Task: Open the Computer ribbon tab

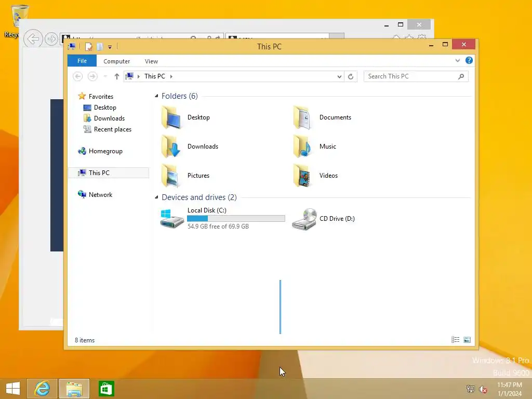Action: point(117,61)
